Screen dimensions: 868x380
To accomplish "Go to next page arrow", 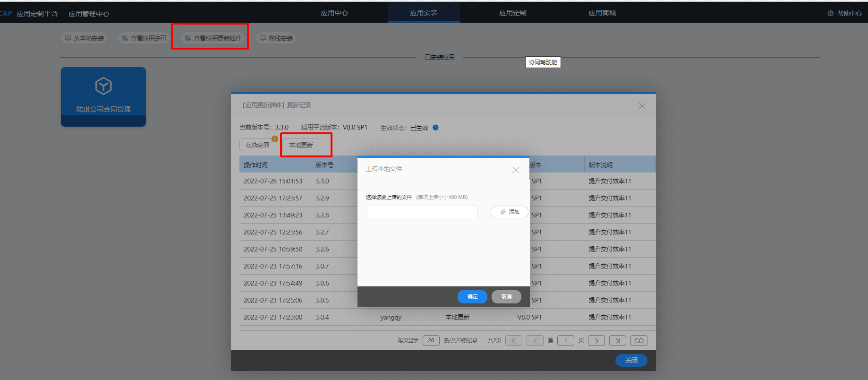I will pyautogui.click(x=596, y=340).
